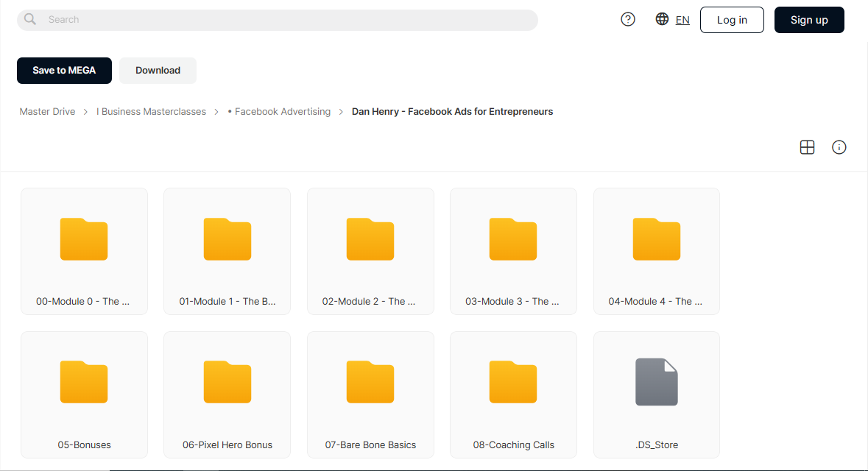Click the '08-Coaching Calls' label
The height and width of the screenshot is (471, 868).
[x=514, y=445]
